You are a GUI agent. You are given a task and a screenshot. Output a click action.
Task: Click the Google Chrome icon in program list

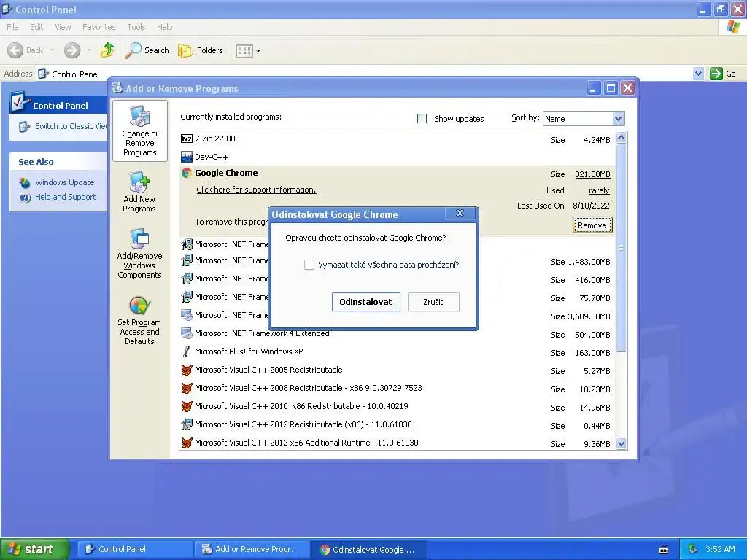[187, 173]
